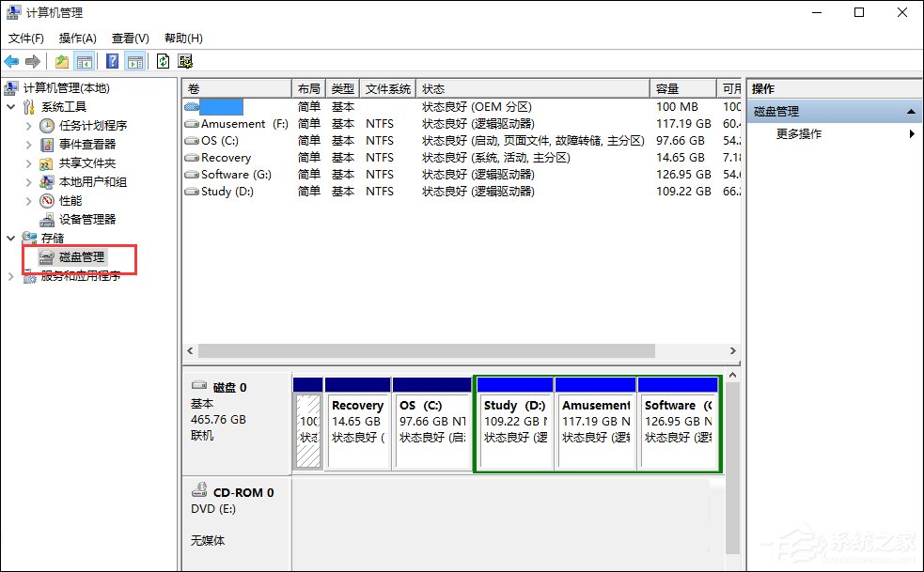Open help via the question mark toolbar icon

click(113, 60)
